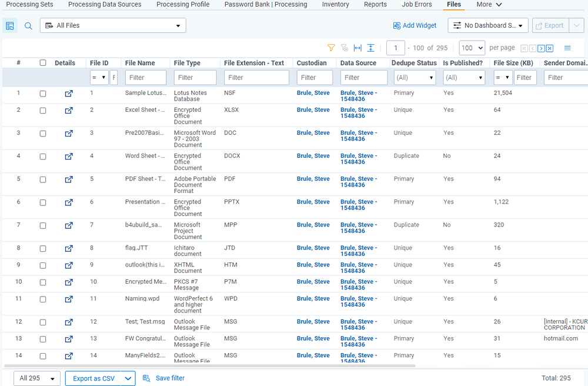This screenshot has width=588, height=386.
Task: Open the Inventory tab
Action: click(335, 5)
